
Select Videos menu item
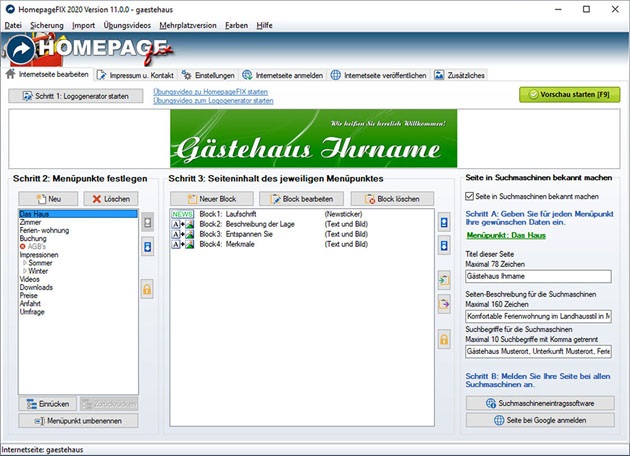[29, 279]
